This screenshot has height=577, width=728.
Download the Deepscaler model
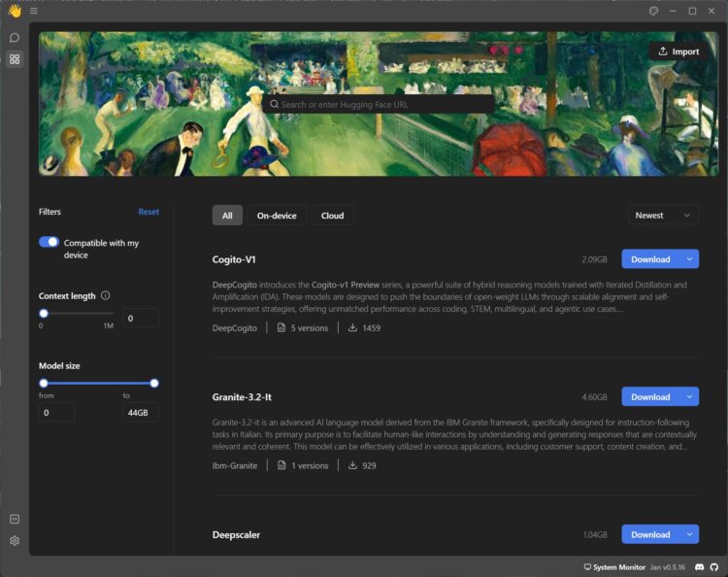click(x=650, y=534)
